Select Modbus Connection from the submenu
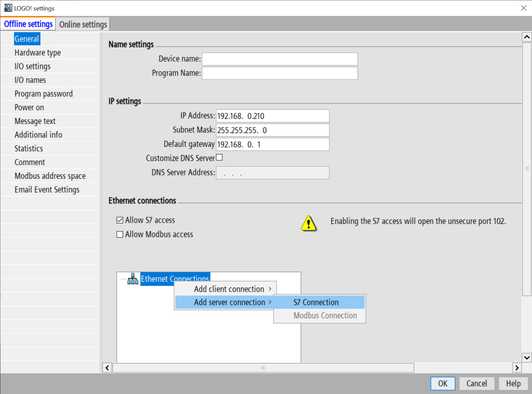This screenshot has width=532, height=394. tap(319, 315)
